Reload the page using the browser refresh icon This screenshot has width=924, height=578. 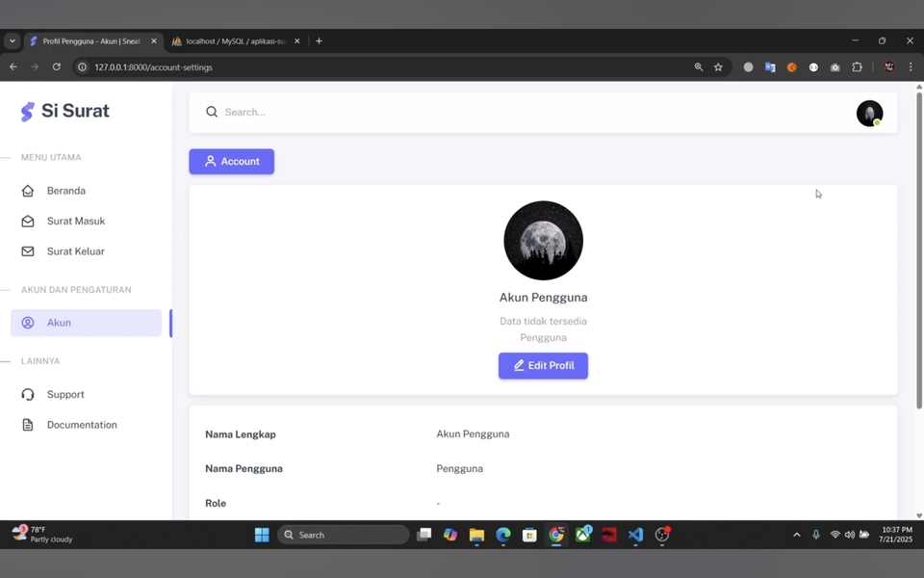click(x=57, y=67)
